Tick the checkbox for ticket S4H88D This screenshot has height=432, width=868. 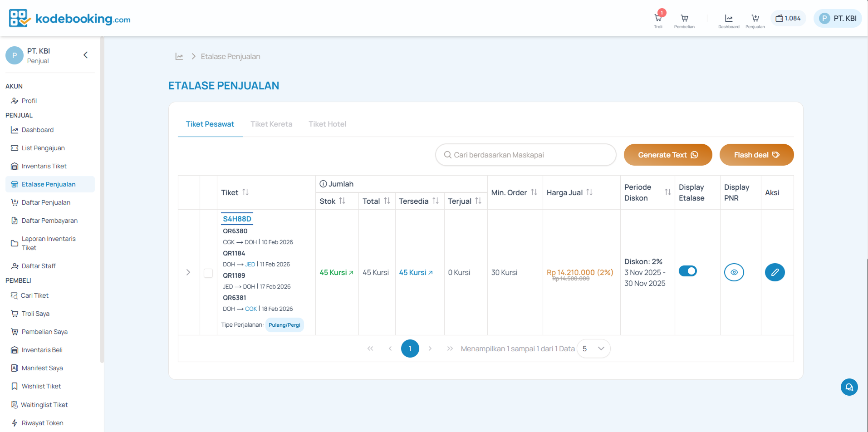(x=208, y=273)
